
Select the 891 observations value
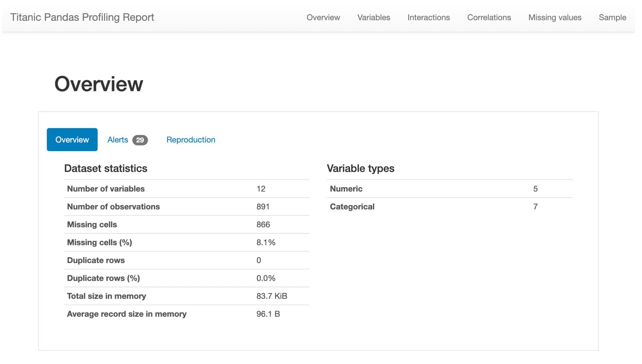point(263,207)
